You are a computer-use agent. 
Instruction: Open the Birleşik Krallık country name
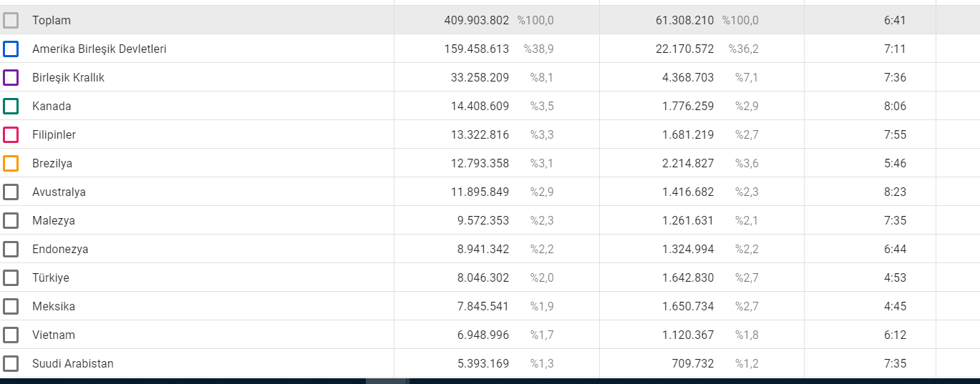[68, 78]
